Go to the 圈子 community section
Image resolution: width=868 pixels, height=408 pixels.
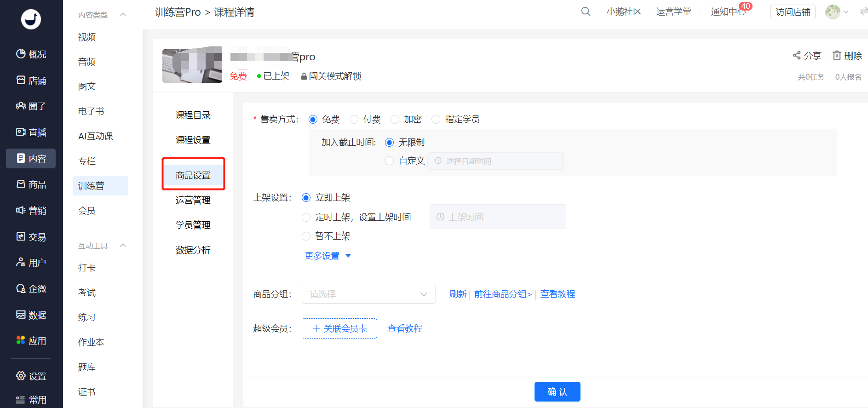tap(31, 106)
